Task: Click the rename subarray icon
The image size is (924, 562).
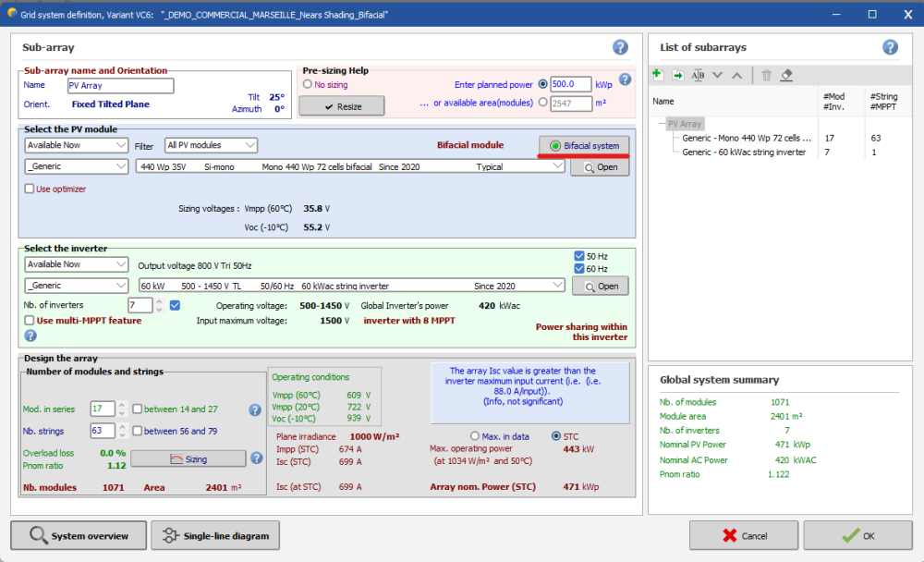Action: [698, 75]
